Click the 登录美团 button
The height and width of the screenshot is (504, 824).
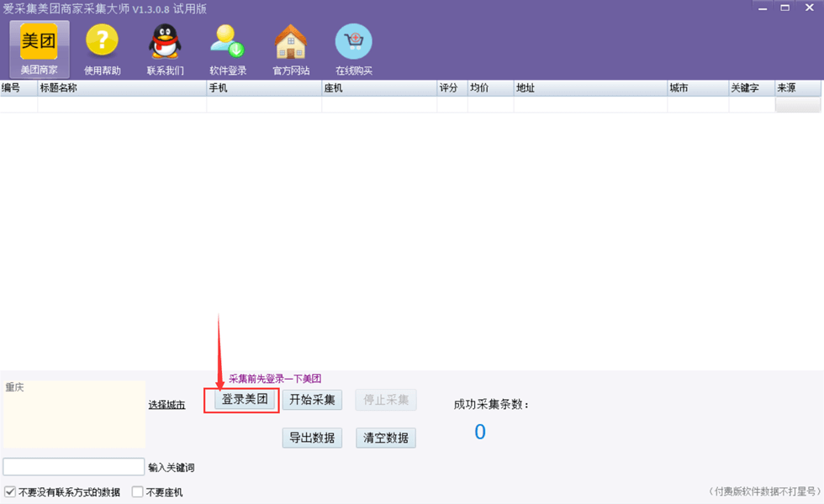245,400
